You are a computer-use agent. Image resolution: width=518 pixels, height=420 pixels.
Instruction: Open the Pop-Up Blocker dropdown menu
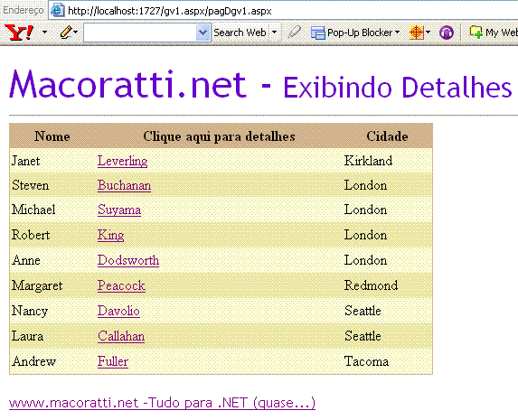398,33
